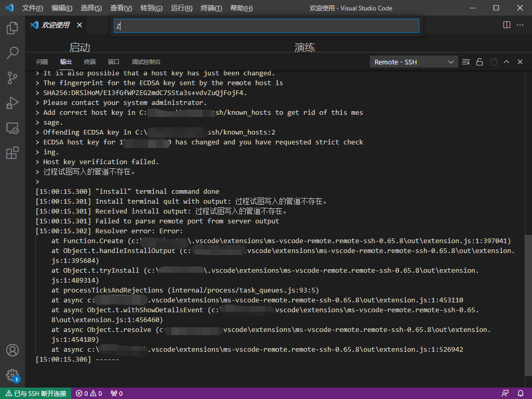Click the 'processTicksAndRejections' stack trace line
Screen dimensions: 532x399
pos(185,290)
